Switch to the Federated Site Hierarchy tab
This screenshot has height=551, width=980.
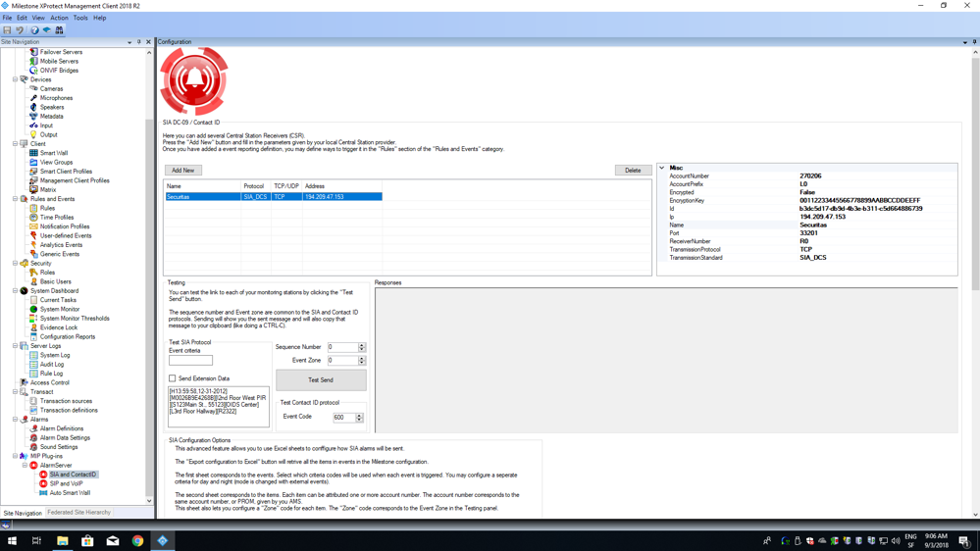tap(78, 513)
